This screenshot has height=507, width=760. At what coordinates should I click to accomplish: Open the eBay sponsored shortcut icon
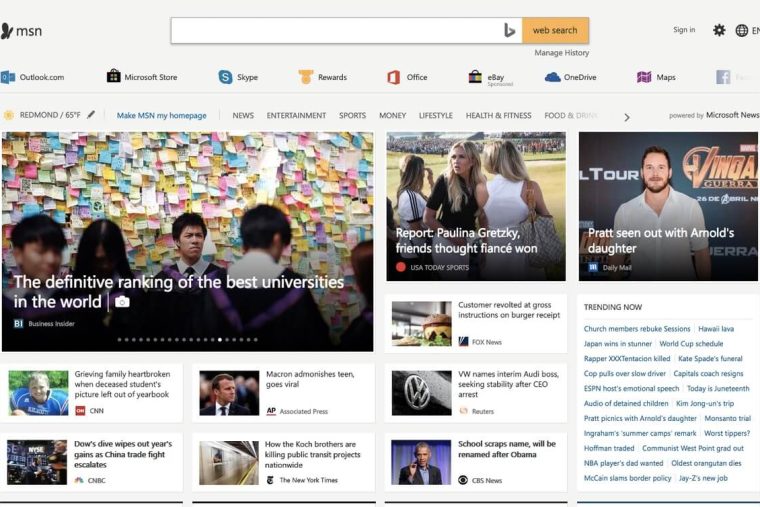[x=475, y=77]
